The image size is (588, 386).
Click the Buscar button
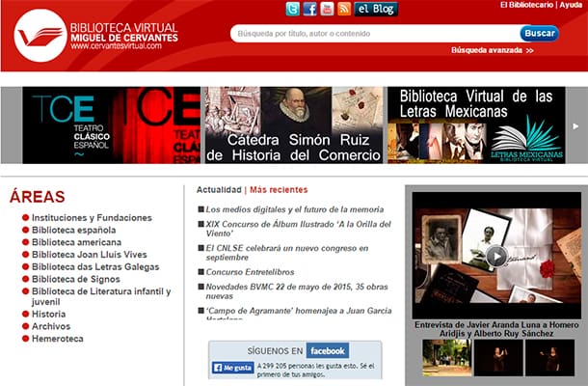539,34
